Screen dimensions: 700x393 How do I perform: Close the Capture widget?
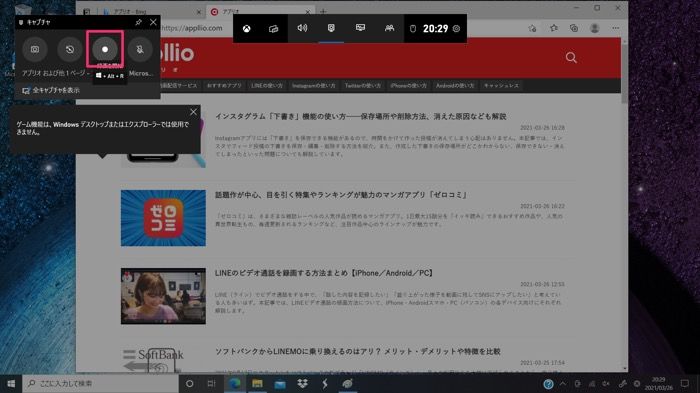[153, 22]
